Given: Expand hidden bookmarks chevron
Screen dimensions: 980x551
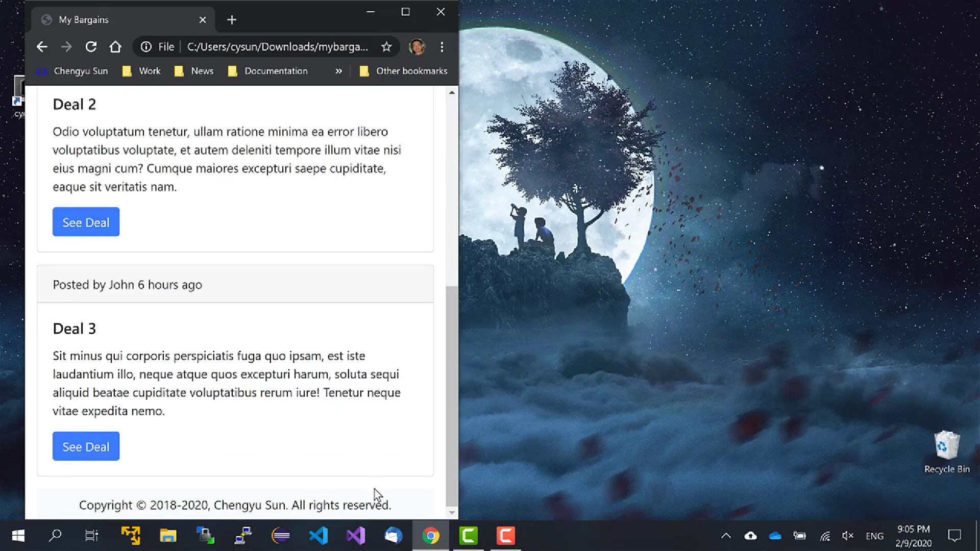Looking at the screenshot, I should 338,71.
